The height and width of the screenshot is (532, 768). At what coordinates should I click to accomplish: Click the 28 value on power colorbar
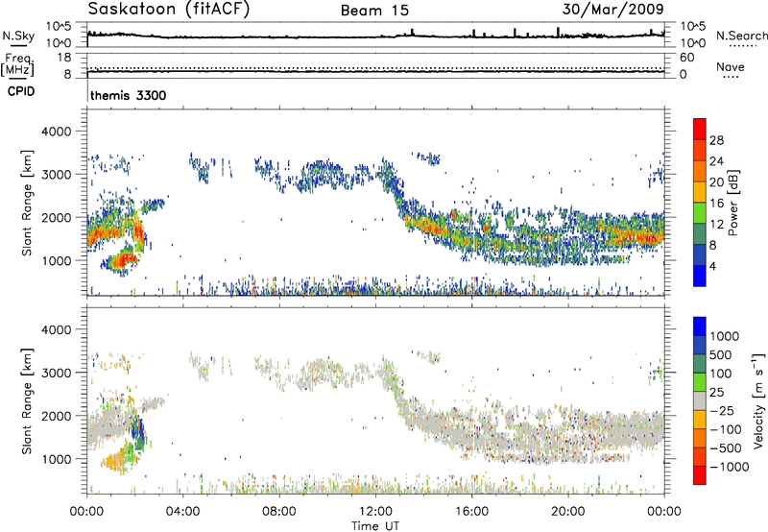point(716,140)
